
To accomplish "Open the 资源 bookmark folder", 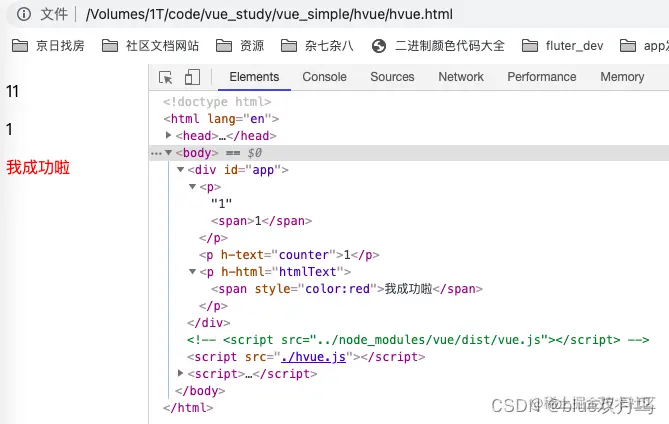I will tap(240, 46).
